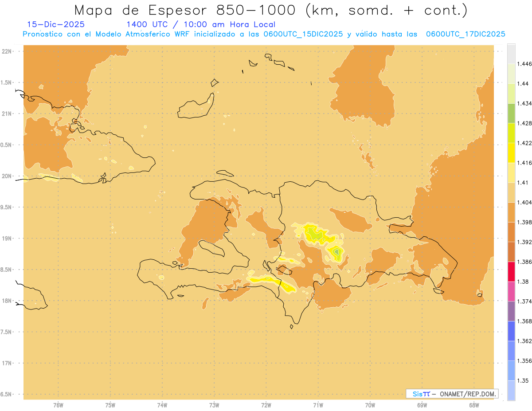The width and height of the screenshot is (532, 411).
Task: Click the longitude label '72W'
Action: pyautogui.click(x=266, y=405)
